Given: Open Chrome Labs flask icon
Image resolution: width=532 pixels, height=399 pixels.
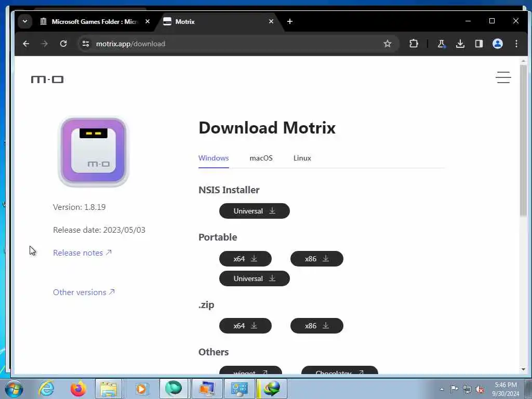Looking at the screenshot, I should 441,44.
